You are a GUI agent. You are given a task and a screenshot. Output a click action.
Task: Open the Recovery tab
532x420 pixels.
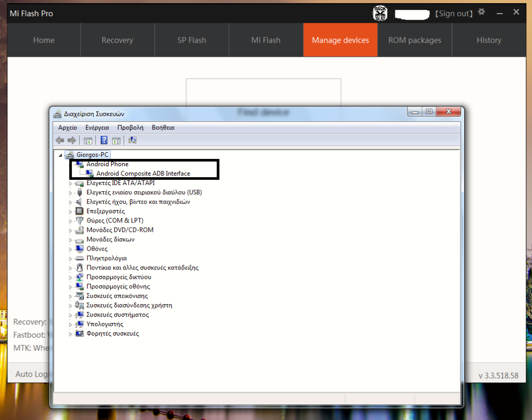click(117, 40)
